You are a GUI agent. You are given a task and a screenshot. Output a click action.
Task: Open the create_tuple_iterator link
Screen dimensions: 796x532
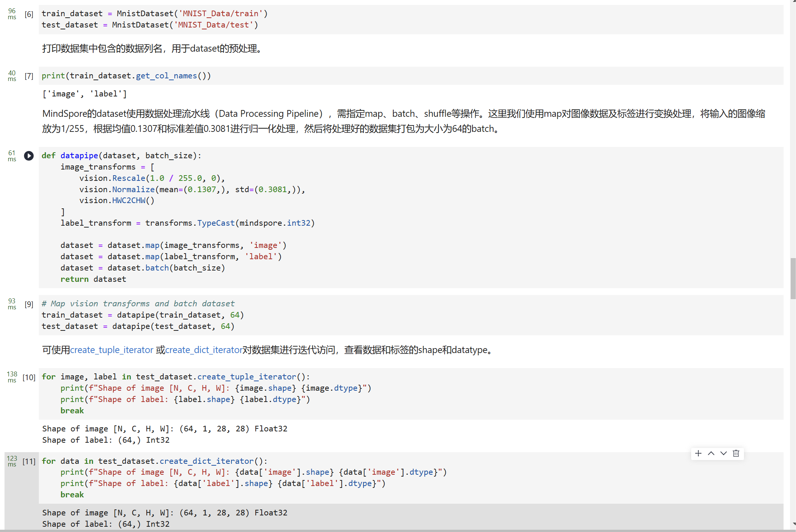click(x=112, y=350)
